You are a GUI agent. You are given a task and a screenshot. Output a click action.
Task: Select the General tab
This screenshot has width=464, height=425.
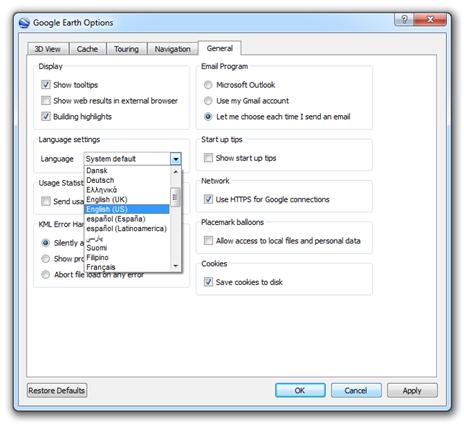pos(220,48)
